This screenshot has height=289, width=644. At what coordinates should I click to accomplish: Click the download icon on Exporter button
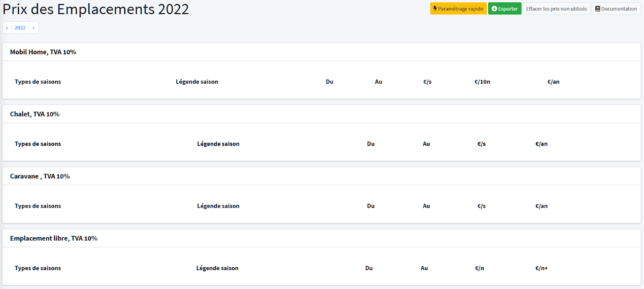point(494,9)
